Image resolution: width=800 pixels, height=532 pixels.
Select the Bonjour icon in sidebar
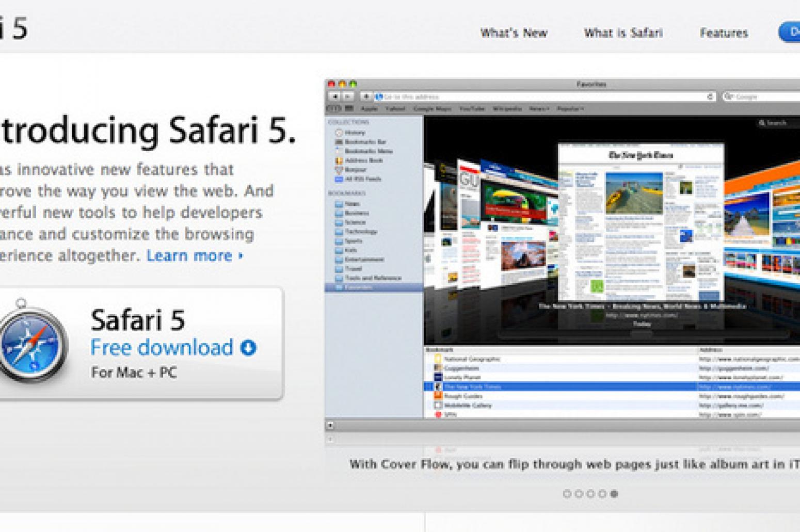click(x=339, y=170)
